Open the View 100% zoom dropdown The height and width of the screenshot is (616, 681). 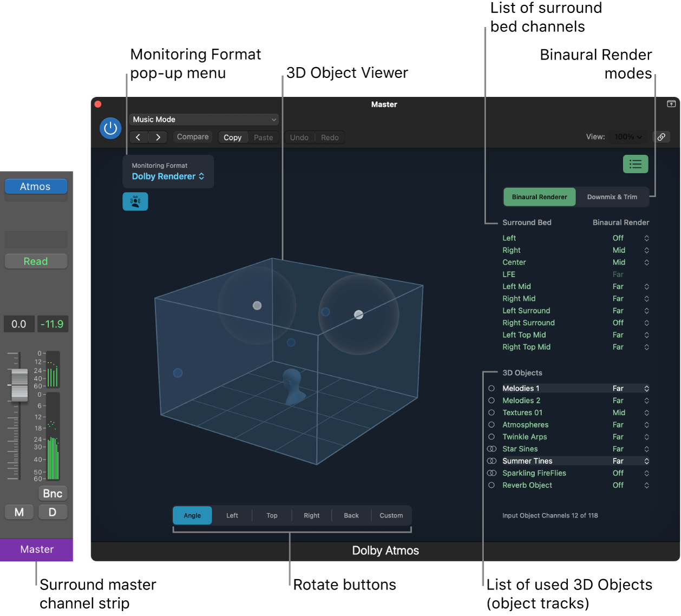point(627,137)
